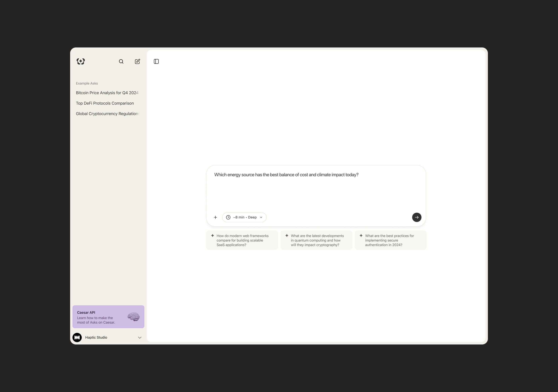Screen dimensions: 558x392
Task: Click the plus attachment icon
Action: click(215, 217)
